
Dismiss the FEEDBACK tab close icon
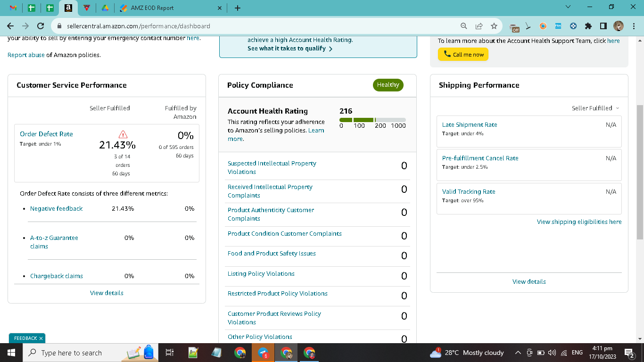point(41,338)
